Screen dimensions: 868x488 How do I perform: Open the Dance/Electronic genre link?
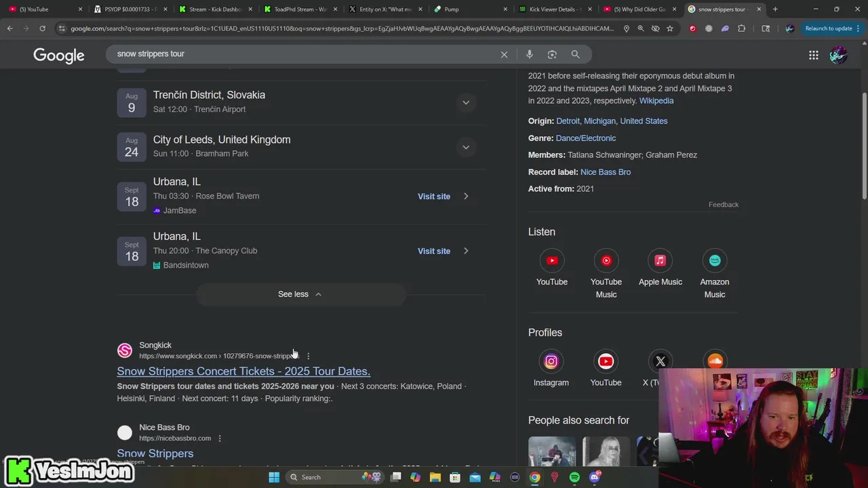click(586, 138)
